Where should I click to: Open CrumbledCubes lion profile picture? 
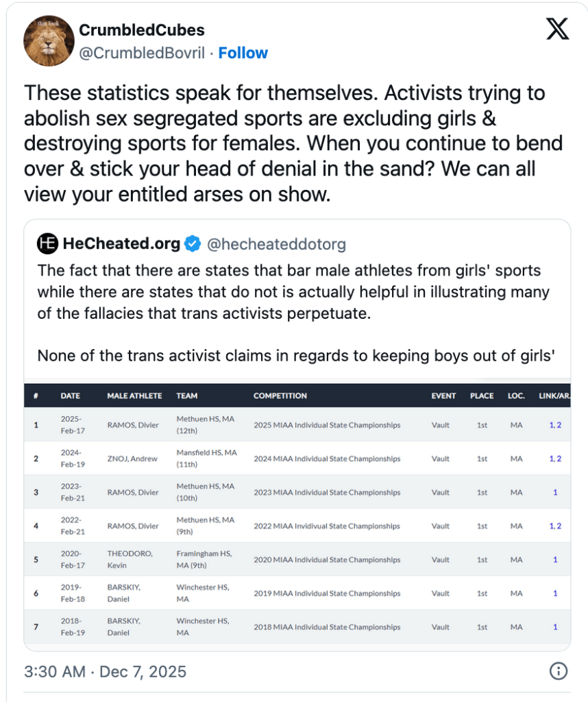[49, 40]
